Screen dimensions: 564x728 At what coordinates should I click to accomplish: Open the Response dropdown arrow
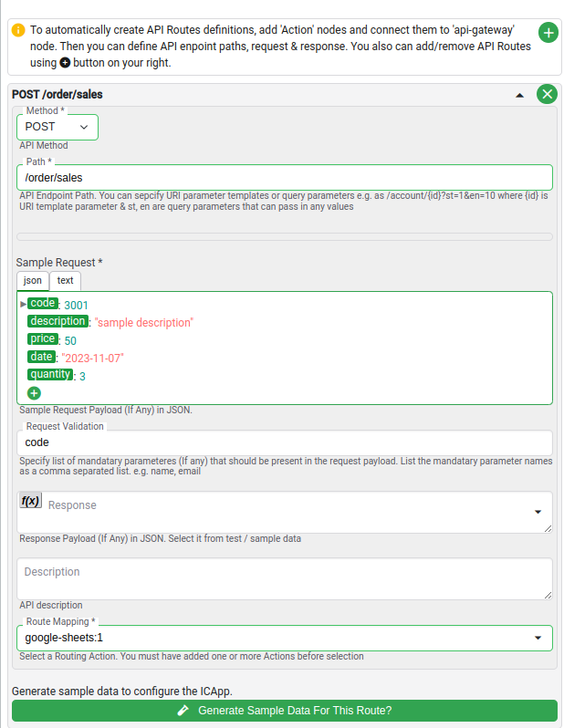pyautogui.click(x=538, y=512)
